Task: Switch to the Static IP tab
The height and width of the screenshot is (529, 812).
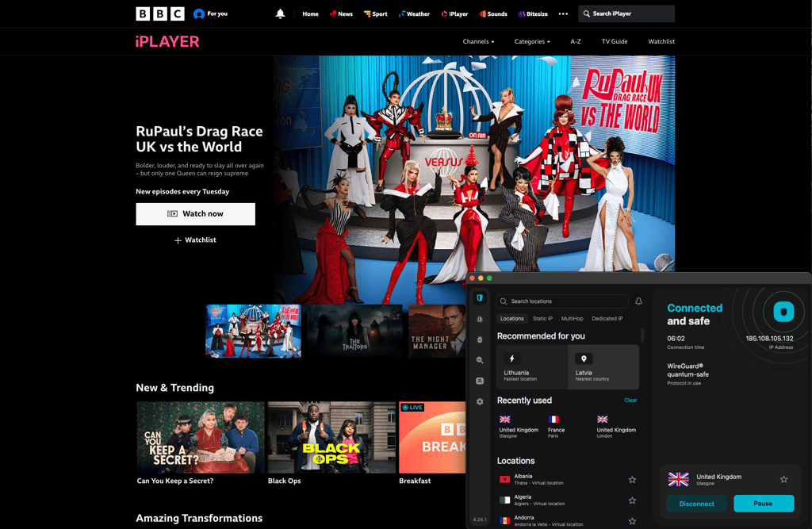Action: [x=542, y=319]
